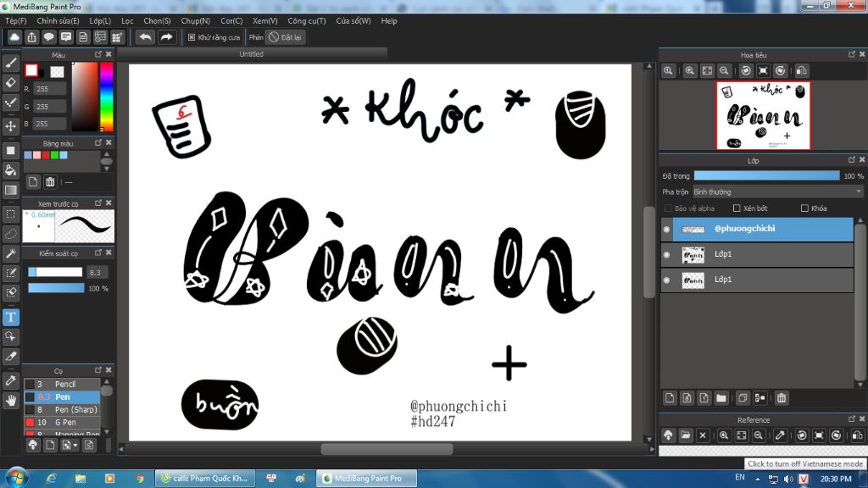Undock the Lớp layer panel
Image resolution: width=868 pixels, height=488 pixels.
851,160
